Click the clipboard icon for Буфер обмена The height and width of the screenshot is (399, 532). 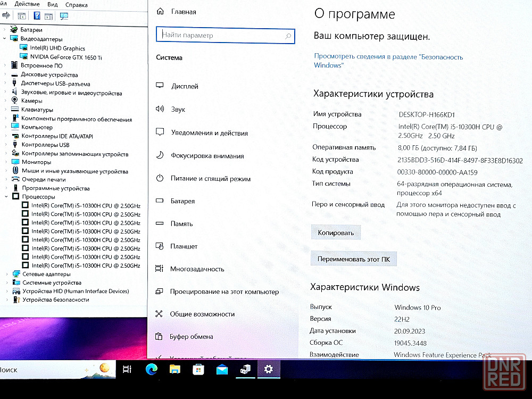[159, 336]
